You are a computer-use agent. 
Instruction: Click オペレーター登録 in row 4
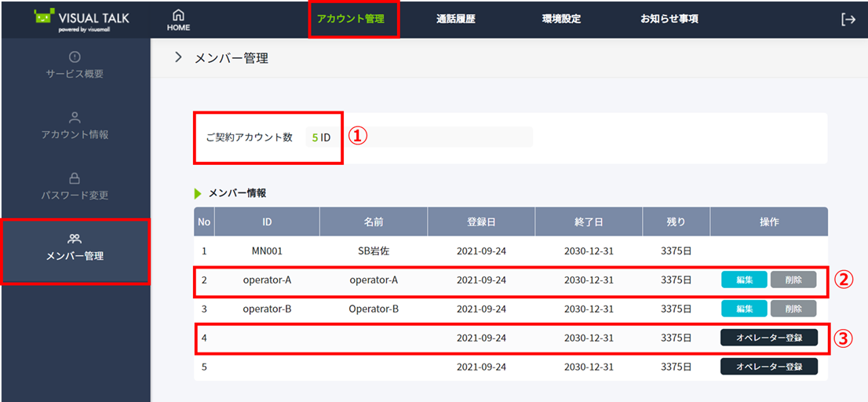[768, 338]
